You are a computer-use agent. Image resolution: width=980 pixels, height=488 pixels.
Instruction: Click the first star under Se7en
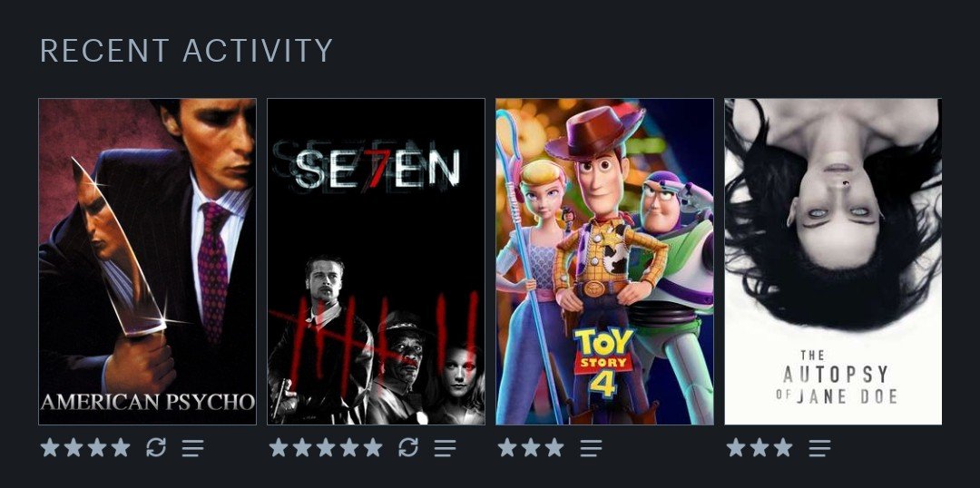[279, 447]
